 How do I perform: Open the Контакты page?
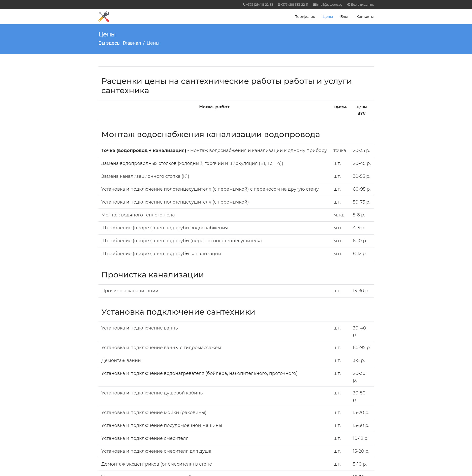point(365,17)
